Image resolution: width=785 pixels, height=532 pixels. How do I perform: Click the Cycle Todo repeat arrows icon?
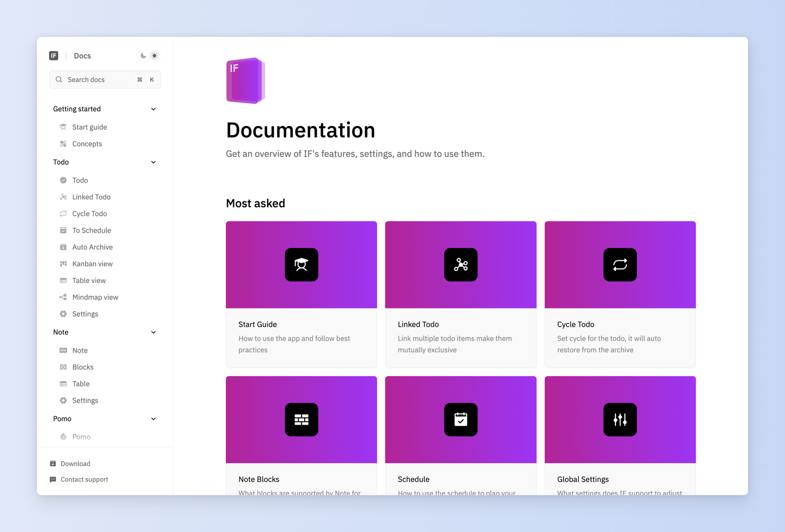coord(620,265)
